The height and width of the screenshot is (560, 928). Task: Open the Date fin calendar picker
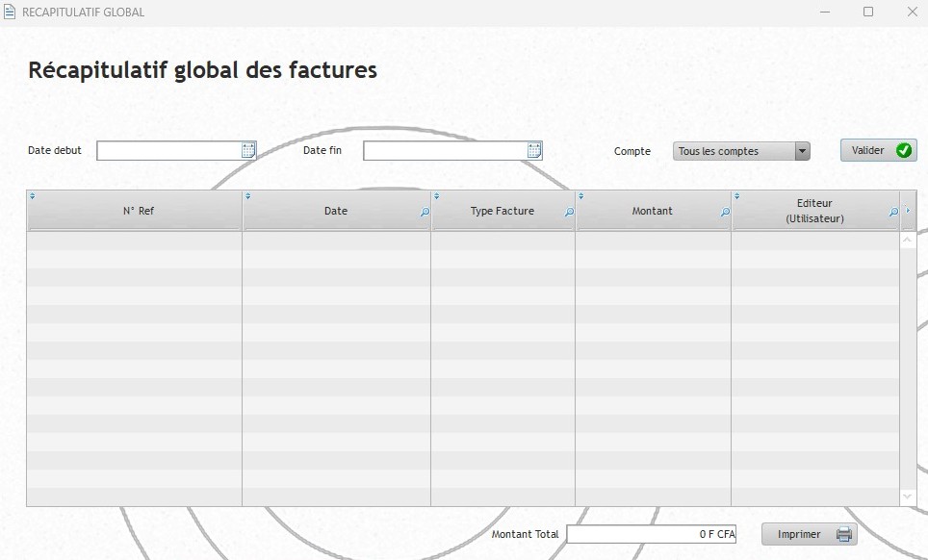click(534, 150)
